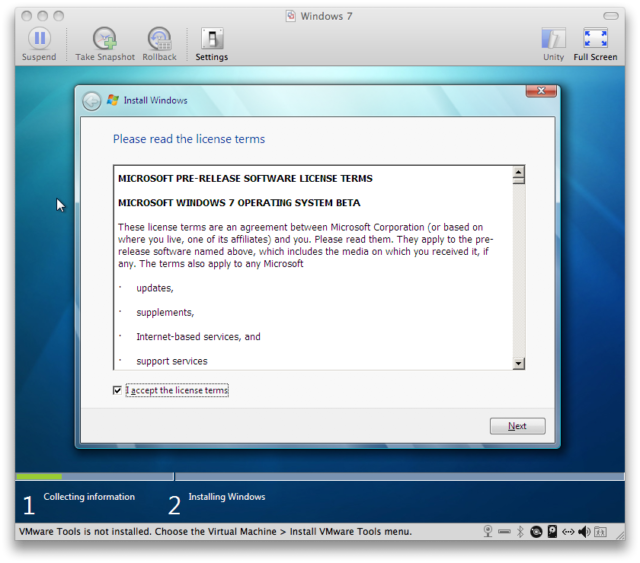Screen dimensions: 640x563
Task: Click the shared folders status icon
Action: click(600, 532)
